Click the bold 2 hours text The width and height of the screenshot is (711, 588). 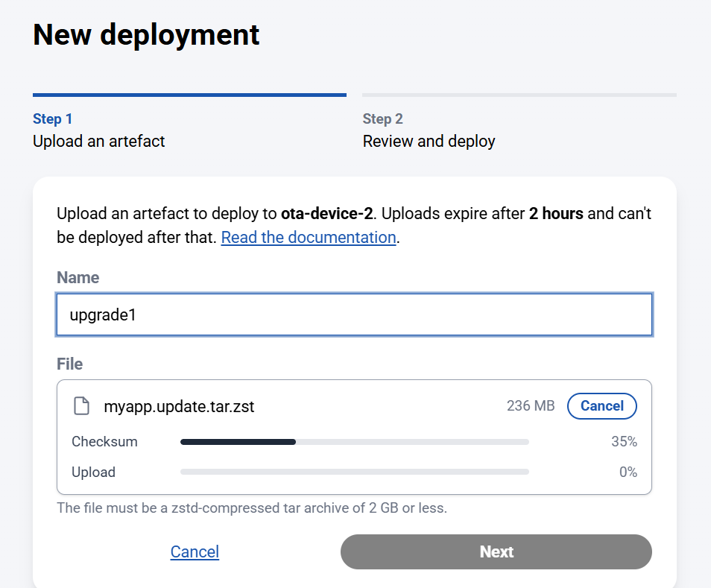click(x=556, y=213)
